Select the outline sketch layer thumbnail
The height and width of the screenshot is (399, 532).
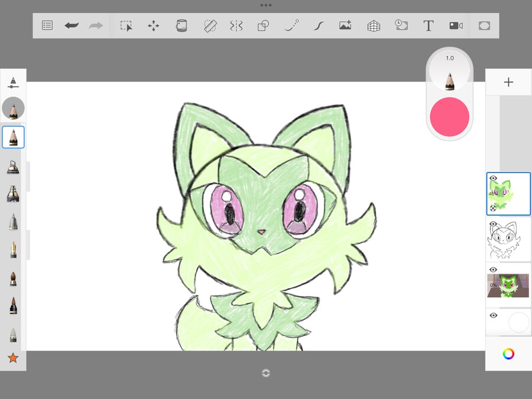tap(508, 239)
